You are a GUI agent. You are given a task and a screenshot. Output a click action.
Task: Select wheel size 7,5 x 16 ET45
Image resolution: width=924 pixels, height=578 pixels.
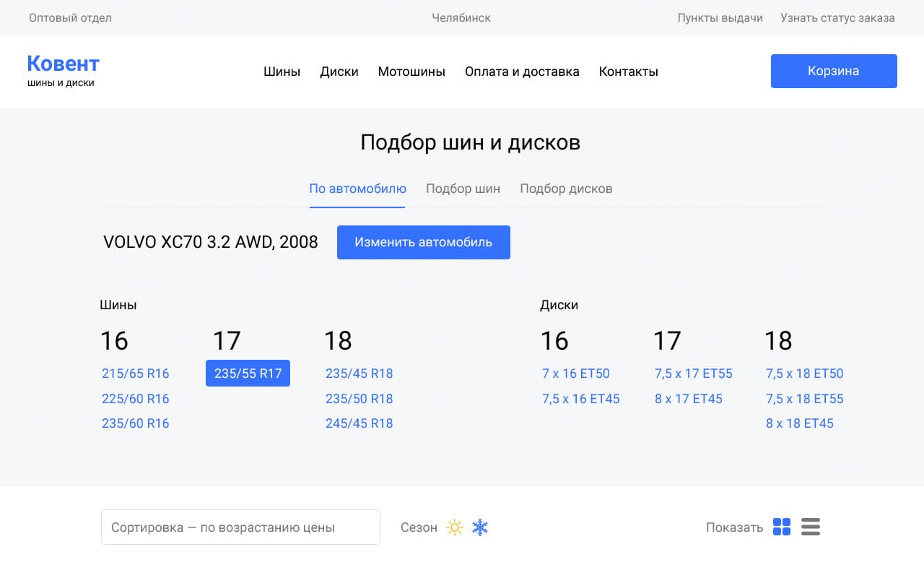pyautogui.click(x=581, y=399)
